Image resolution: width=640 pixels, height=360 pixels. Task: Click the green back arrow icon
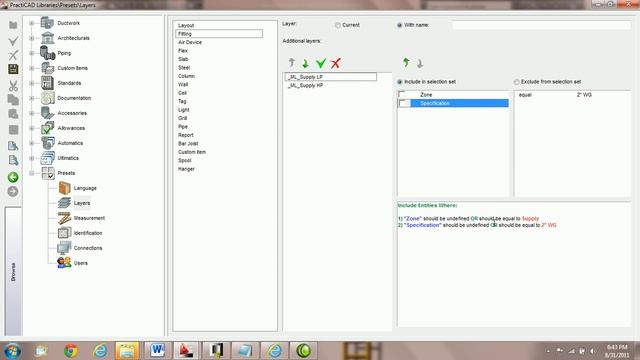[x=13, y=177]
